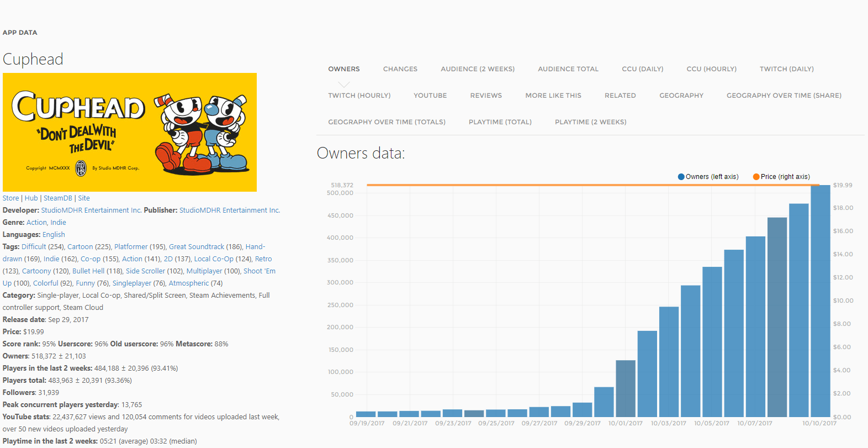This screenshot has height=448, width=868.
Task: Open the Twitch (Daily) tab
Action: coord(787,69)
